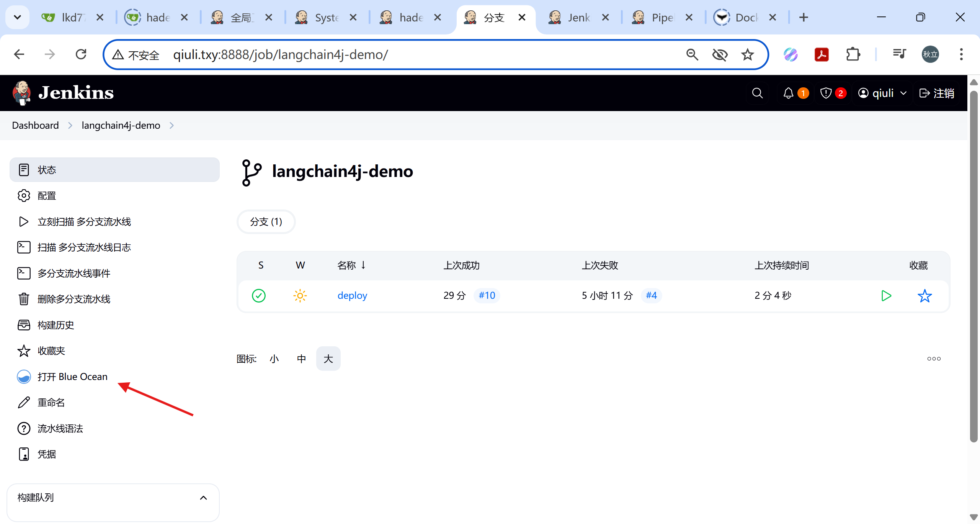Click the browser address bar URL
This screenshot has height=524, width=980.
280,55
